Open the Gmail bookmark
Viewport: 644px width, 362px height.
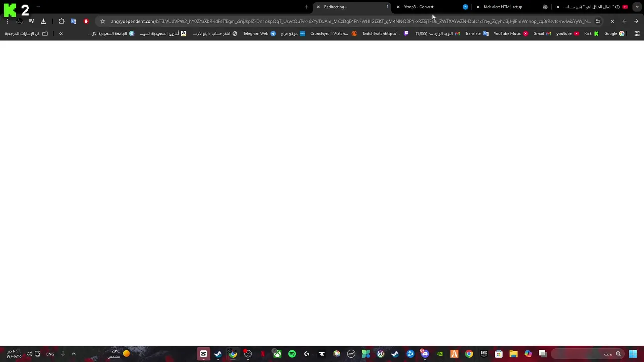[x=542, y=34]
